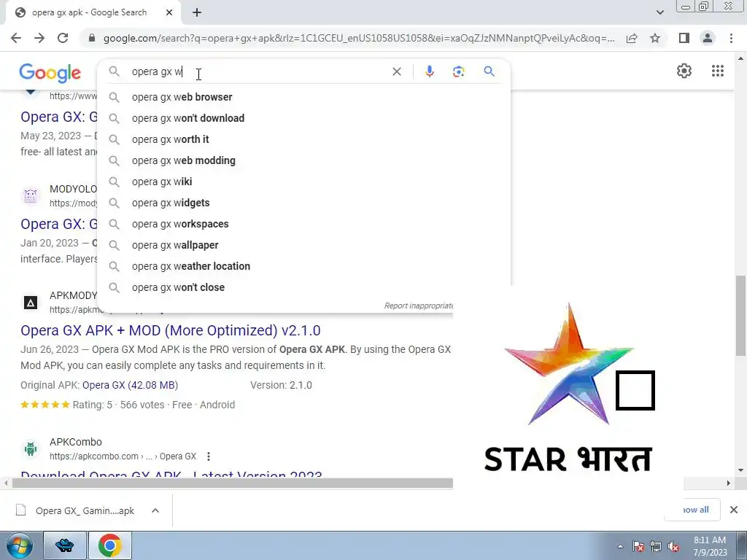Click Chrome icon in taskbar
This screenshot has width=747, height=560.
[110, 545]
